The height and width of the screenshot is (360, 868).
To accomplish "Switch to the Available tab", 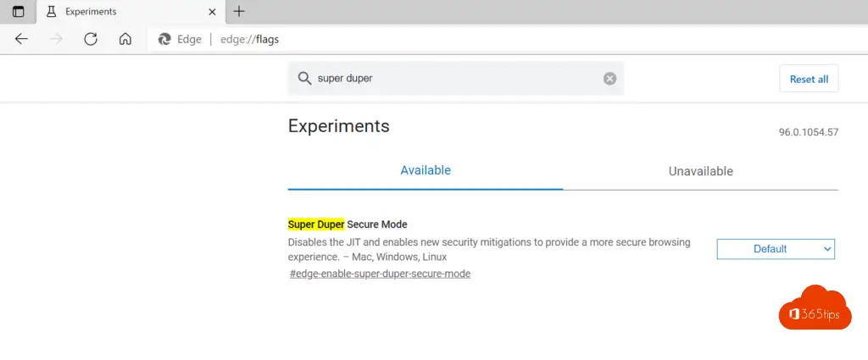I will click(425, 170).
